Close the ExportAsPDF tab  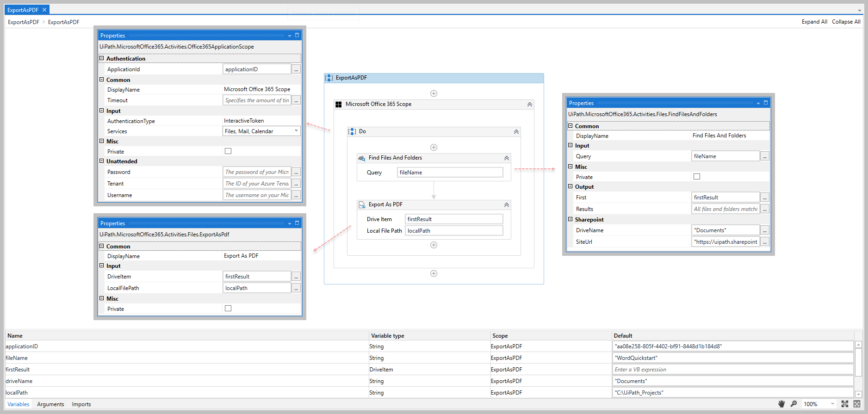[x=44, y=10]
